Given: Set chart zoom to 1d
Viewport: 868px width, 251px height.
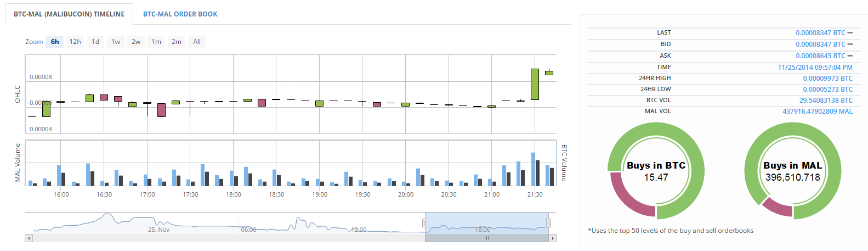Looking at the screenshot, I should (95, 42).
